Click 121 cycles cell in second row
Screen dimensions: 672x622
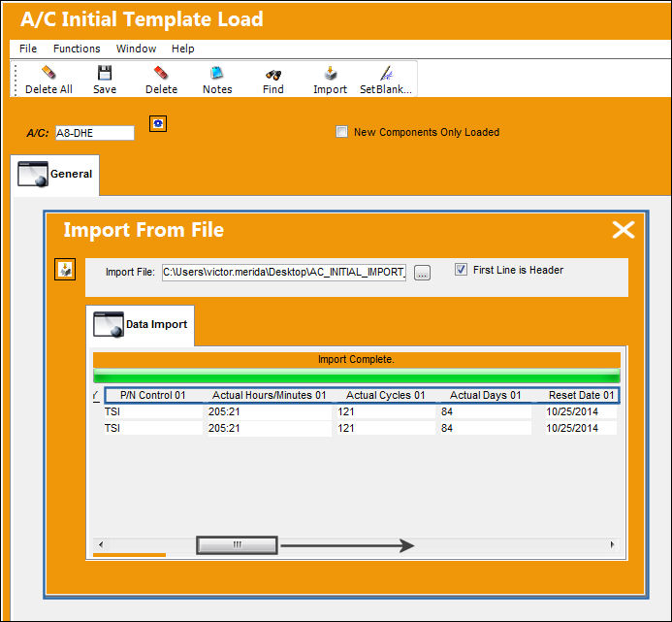pos(385,428)
